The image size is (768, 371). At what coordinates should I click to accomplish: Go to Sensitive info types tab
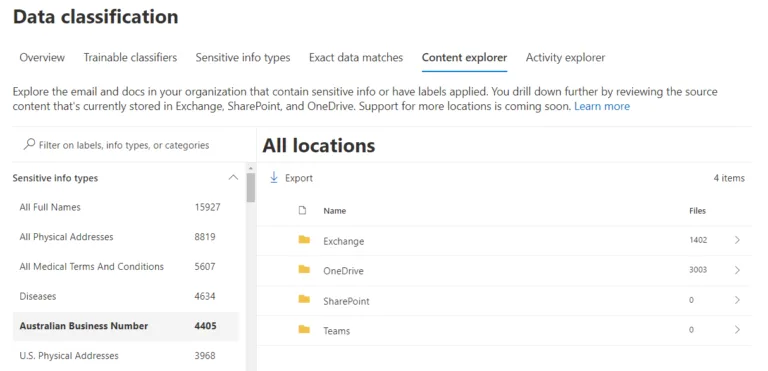pyautogui.click(x=243, y=57)
